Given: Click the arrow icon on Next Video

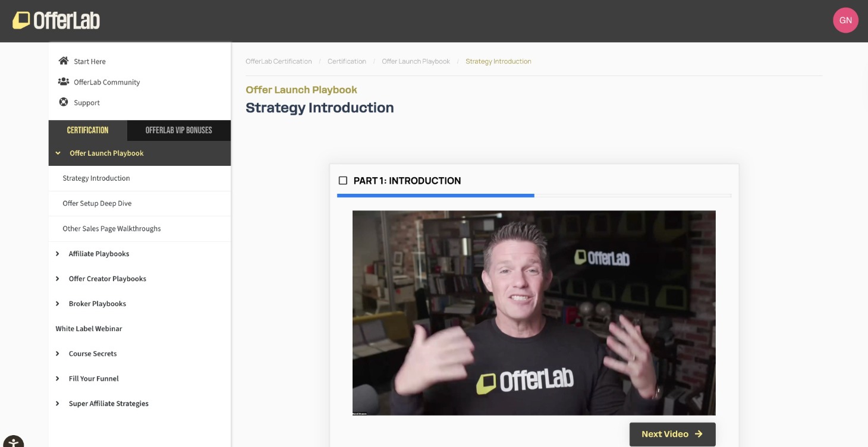Looking at the screenshot, I should (x=699, y=434).
